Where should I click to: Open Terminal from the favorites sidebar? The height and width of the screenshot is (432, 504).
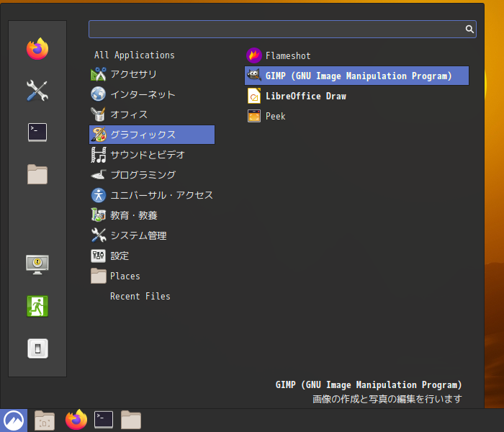(37, 132)
